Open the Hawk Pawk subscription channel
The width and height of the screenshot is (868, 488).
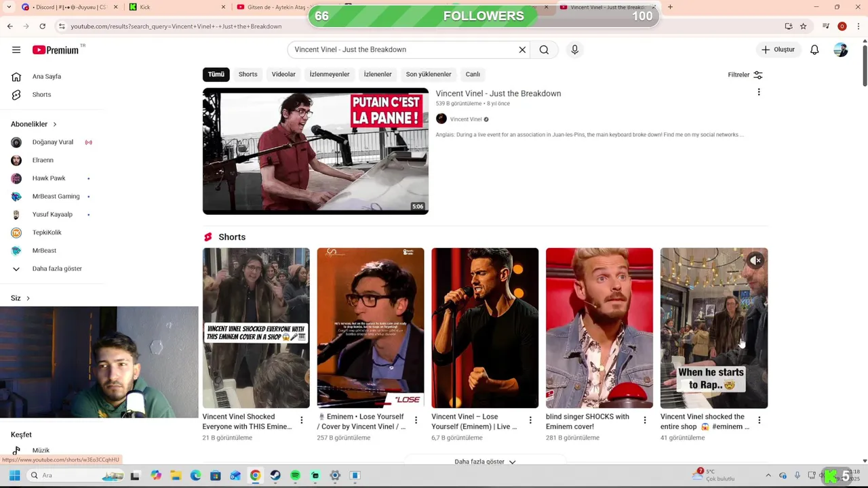(x=47, y=178)
